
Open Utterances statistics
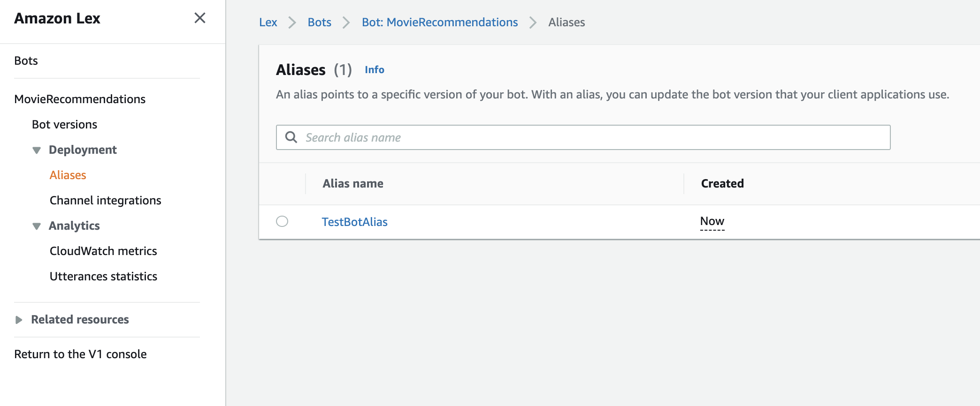103,277
